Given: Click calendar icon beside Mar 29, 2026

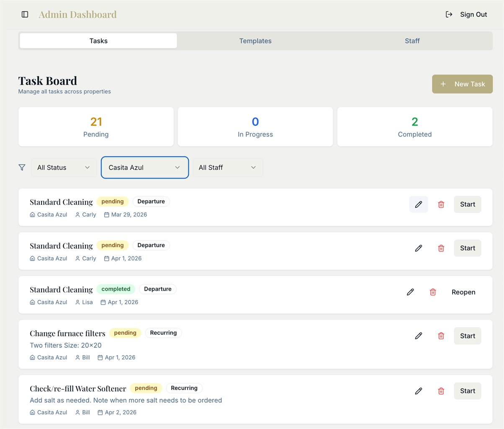Looking at the screenshot, I should [106, 214].
